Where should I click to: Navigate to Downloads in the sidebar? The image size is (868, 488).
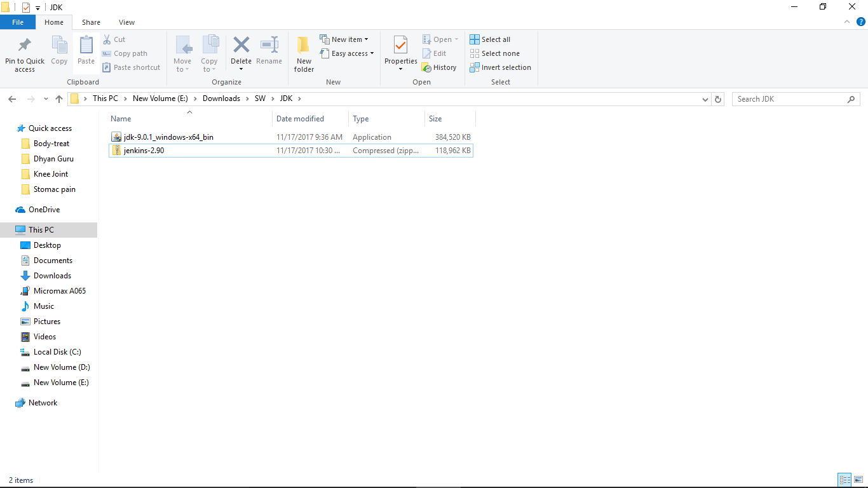pyautogui.click(x=51, y=275)
